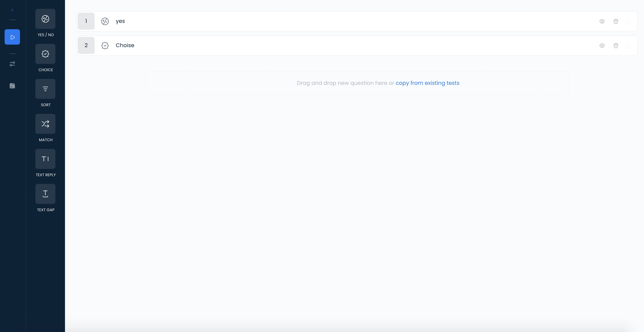
Task: Select the Sort question type icon
Action: pyautogui.click(x=45, y=89)
